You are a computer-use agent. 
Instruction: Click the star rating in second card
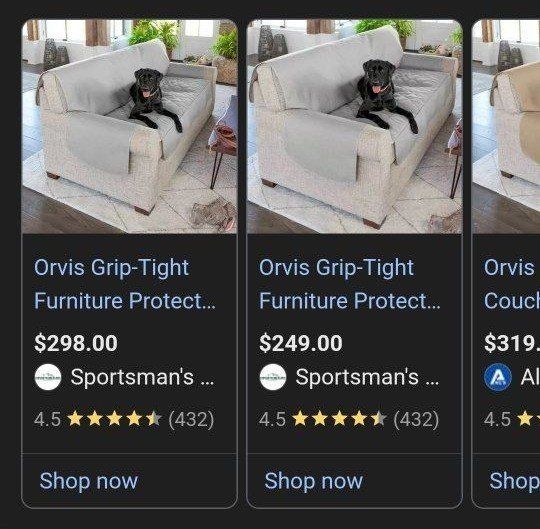point(339,419)
